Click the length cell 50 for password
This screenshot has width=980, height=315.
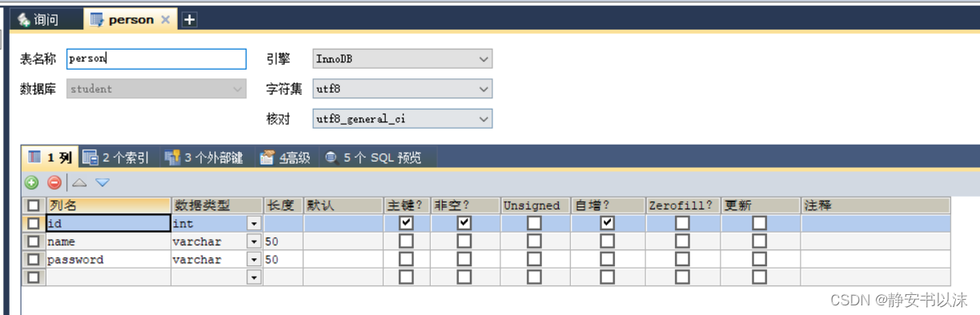pos(283,259)
